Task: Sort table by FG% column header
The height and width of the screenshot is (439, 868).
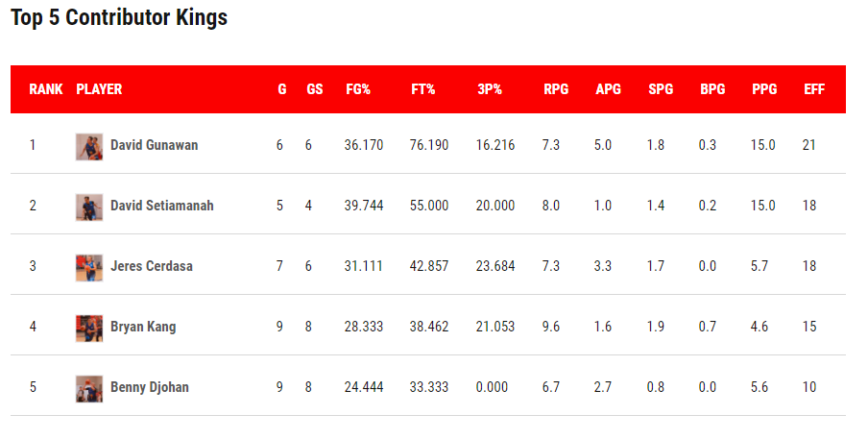Action: coord(358,89)
